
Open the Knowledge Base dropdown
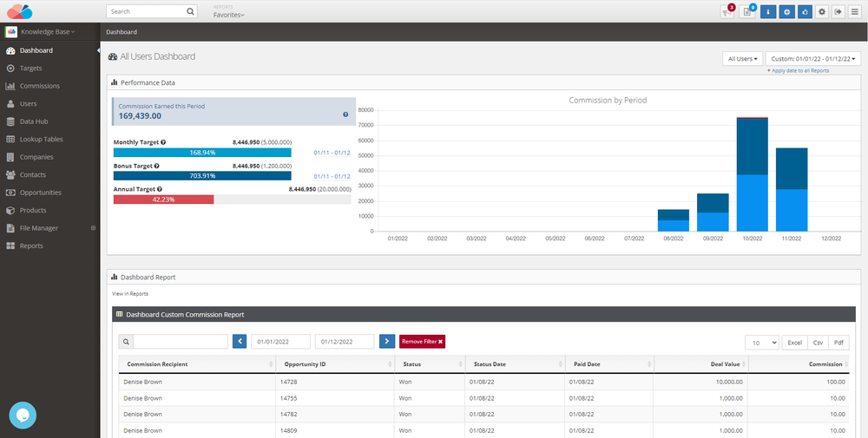click(47, 32)
